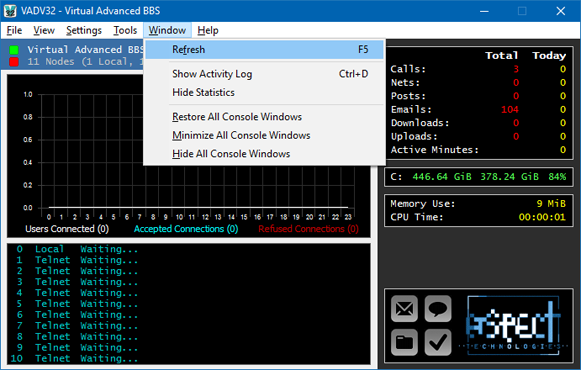581x370 pixels.
Task: Open the File menu
Action: (x=14, y=30)
